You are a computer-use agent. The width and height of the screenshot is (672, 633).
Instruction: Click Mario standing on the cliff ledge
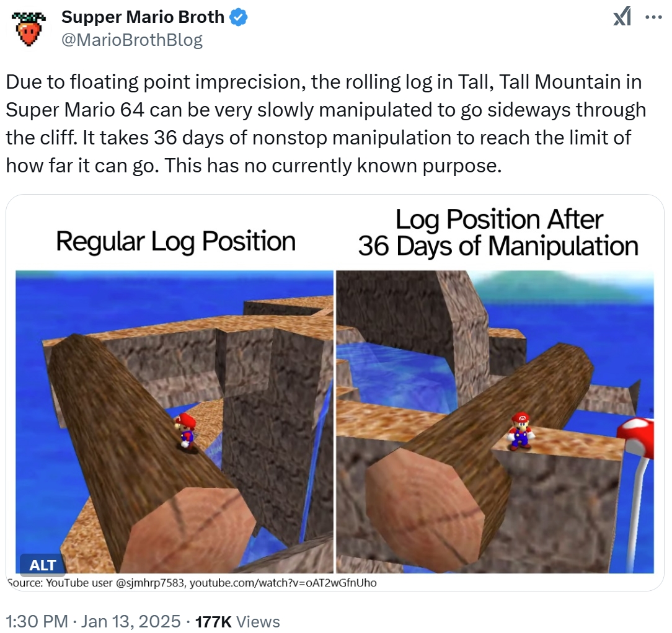point(520,431)
